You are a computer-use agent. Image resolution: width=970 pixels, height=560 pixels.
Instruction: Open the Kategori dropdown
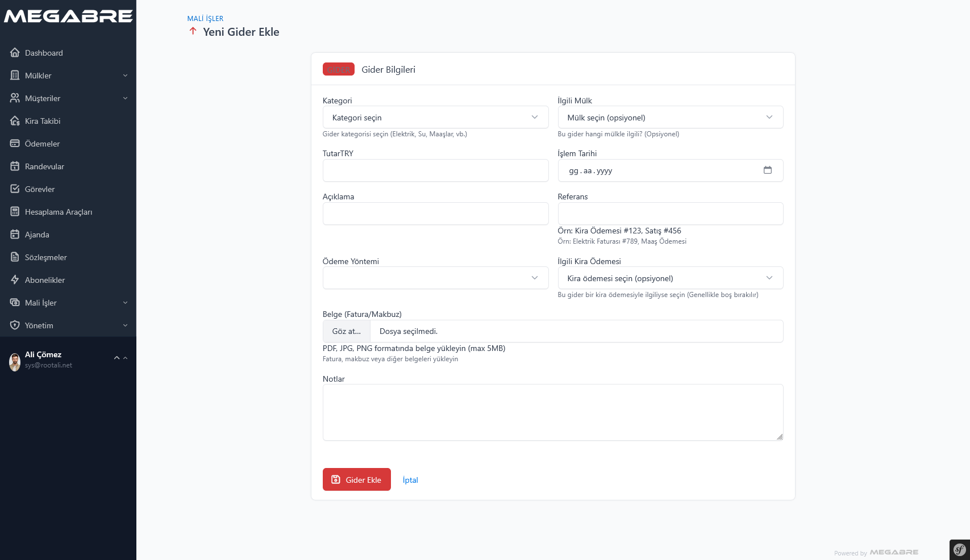(x=435, y=118)
